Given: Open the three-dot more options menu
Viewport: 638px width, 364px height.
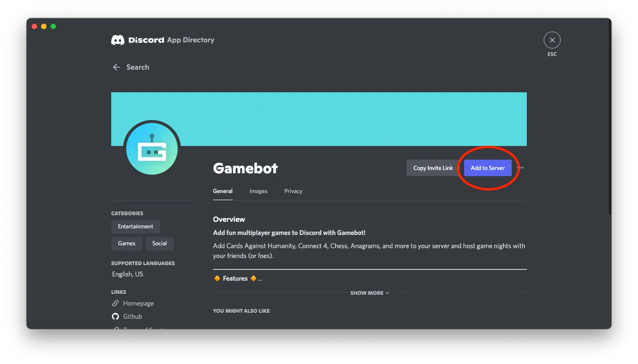Looking at the screenshot, I should coord(520,168).
